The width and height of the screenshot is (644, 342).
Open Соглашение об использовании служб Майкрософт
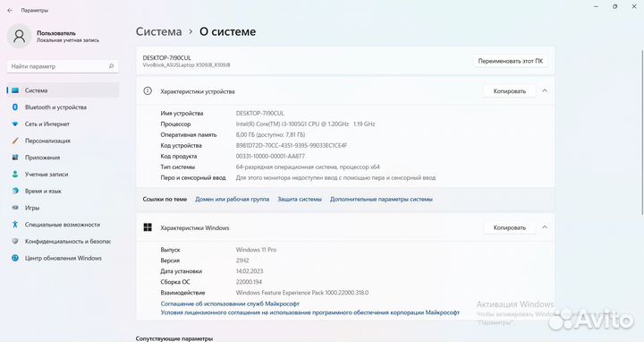point(230,304)
